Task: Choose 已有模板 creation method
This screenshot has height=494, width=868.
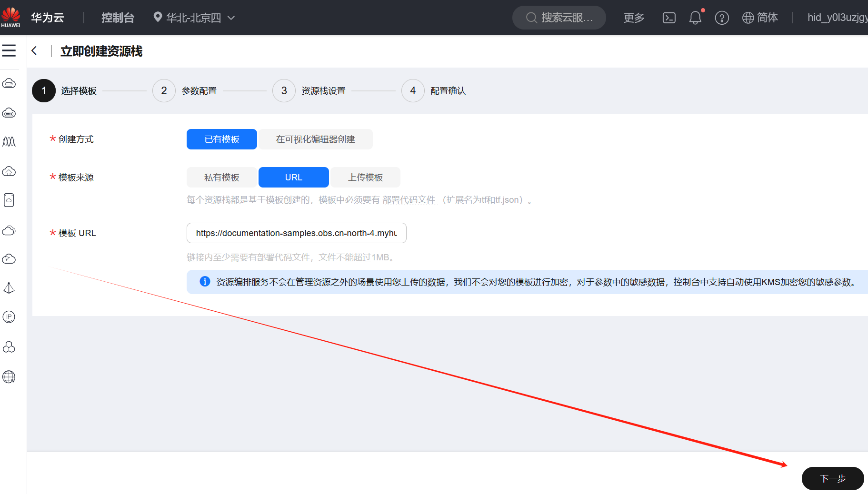Action: tap(222, 139)
